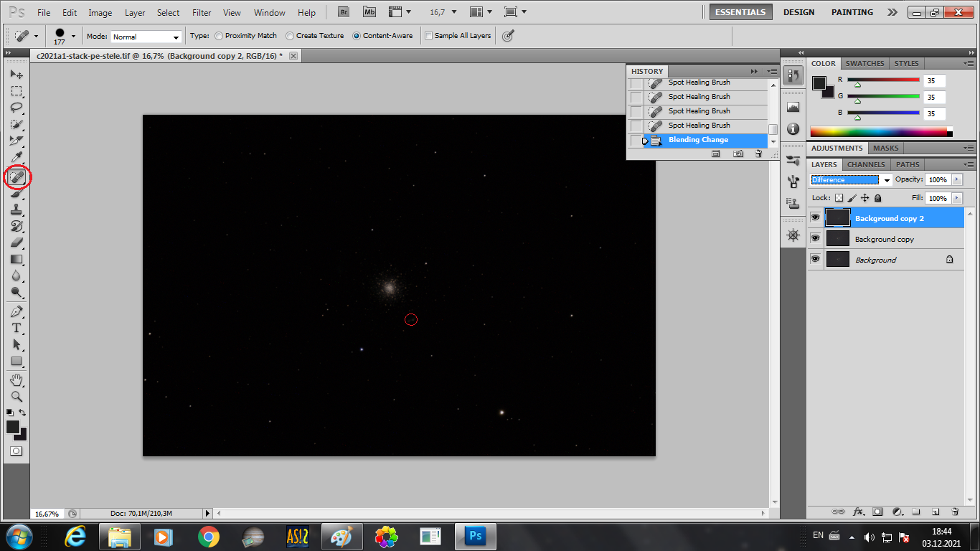Open the Layer menu
Viewport: 980px width, 551px height.
(135, 13)
